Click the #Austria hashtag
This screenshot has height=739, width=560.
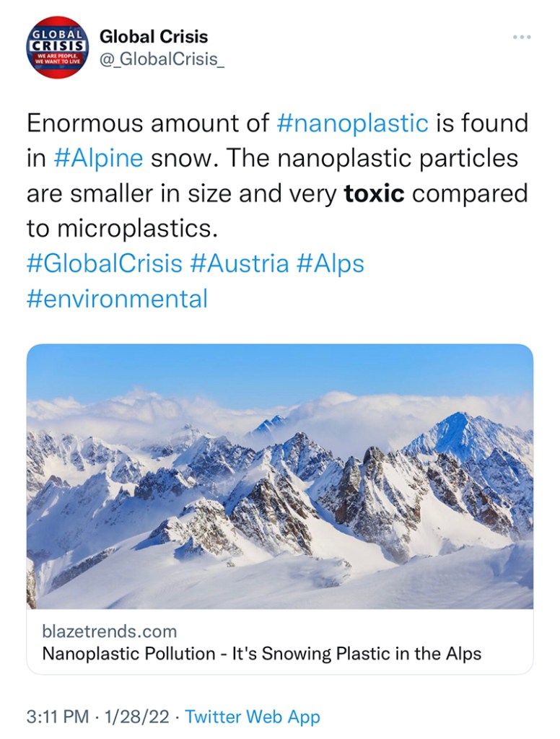pos(239,263)
